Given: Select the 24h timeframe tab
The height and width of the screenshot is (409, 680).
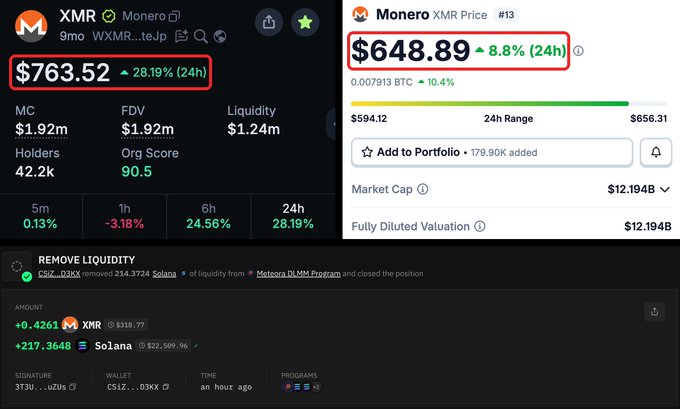Looking at the screenshot, I should pyautogui.click(x=293, y=216).
